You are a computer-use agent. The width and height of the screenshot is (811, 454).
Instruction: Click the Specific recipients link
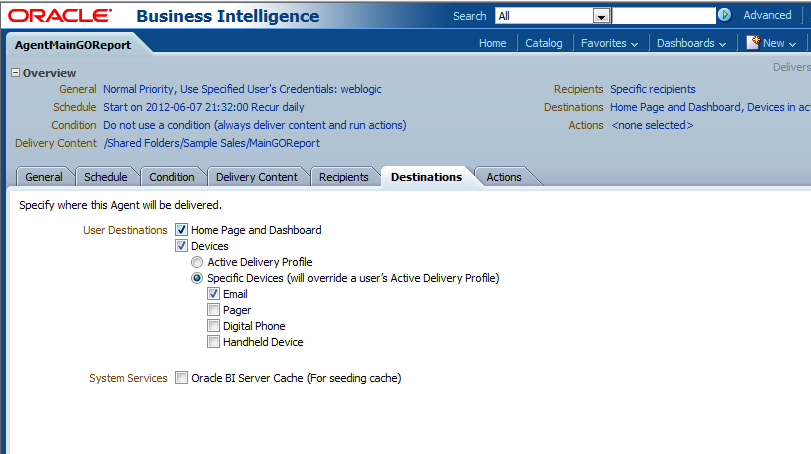coord(653,89)
